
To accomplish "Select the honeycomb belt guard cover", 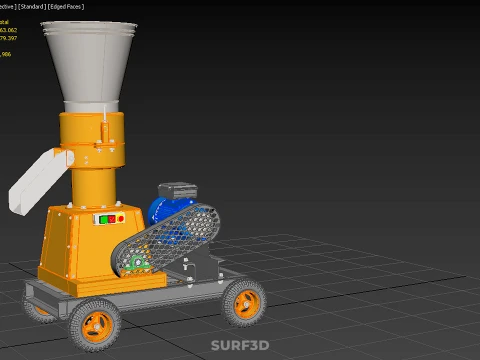I will tap(166, 241).
